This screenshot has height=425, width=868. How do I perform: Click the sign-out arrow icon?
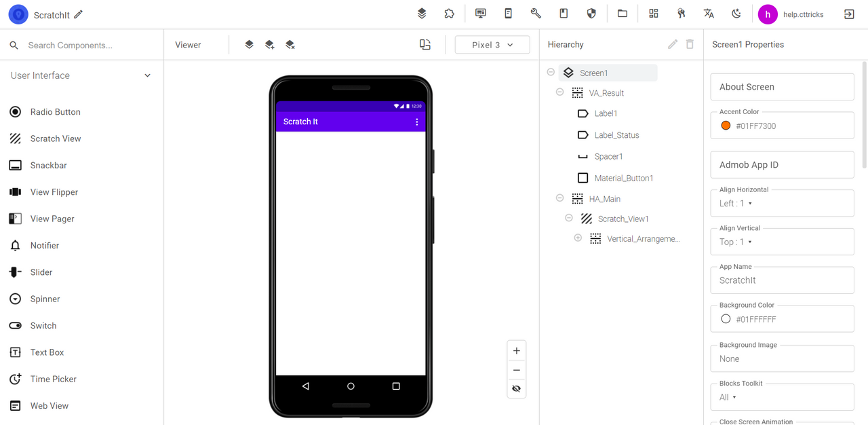(x=849, y=14)
